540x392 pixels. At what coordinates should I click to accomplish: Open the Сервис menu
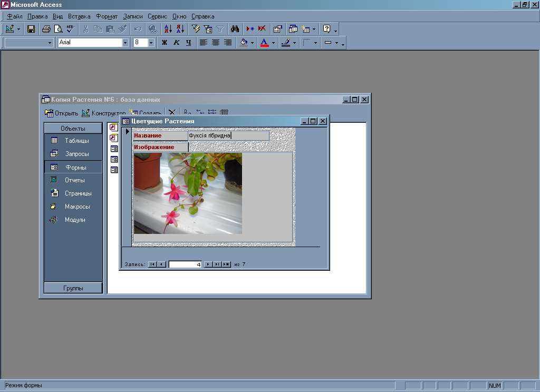[157, 16]
